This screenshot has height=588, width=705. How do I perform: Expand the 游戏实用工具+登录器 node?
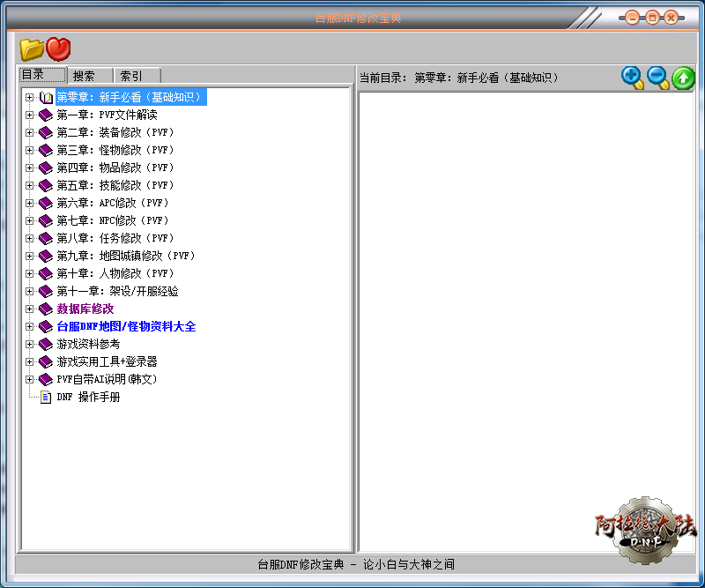pyautogui.click(x=29, y=361)
